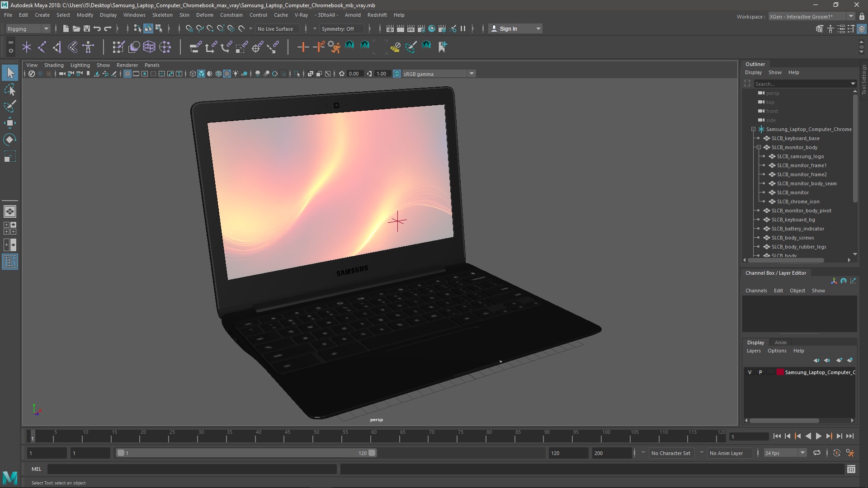Toggle the loop playback button

pos(816,453)
